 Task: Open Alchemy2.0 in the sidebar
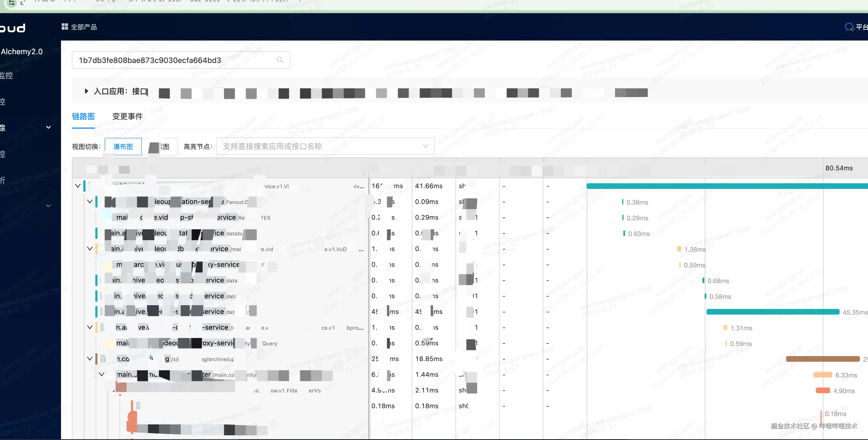[x=22, y=51]
